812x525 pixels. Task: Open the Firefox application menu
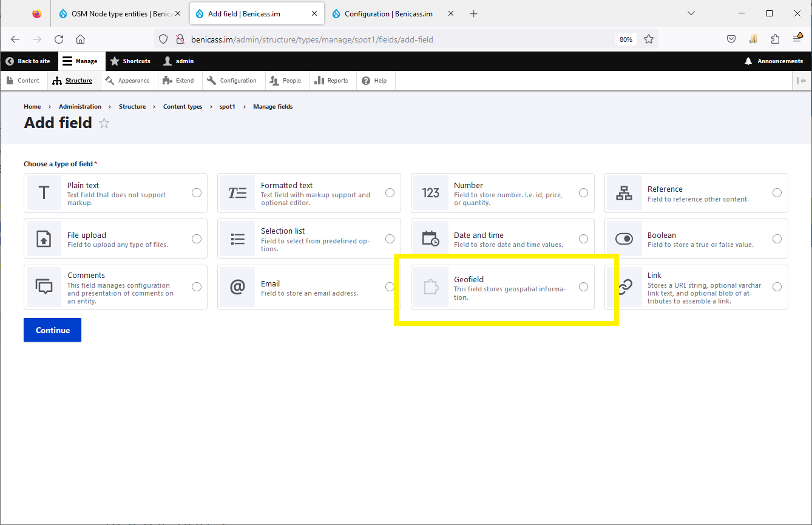797,39
